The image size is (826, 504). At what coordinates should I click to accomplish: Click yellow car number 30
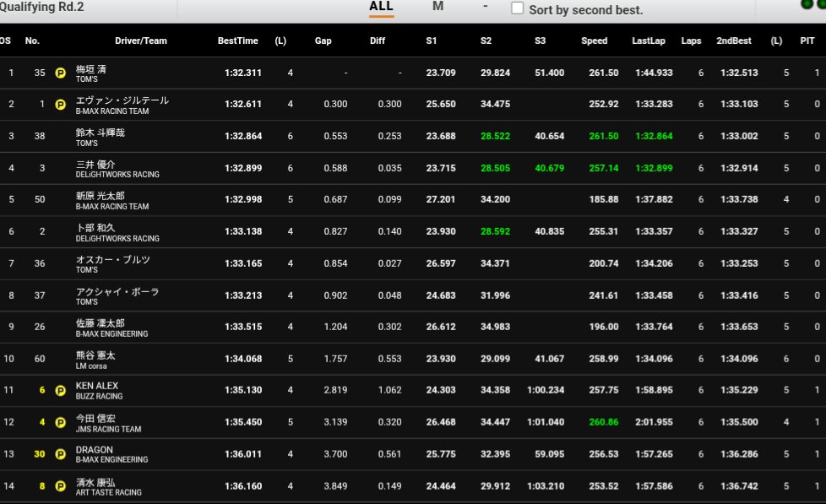click(40, 454)
